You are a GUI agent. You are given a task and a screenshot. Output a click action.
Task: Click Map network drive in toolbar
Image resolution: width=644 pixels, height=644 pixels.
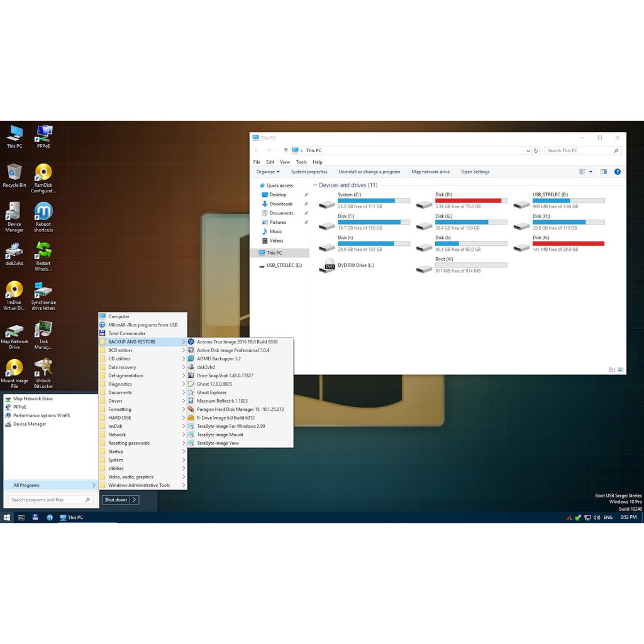click(x=430, y=172)
